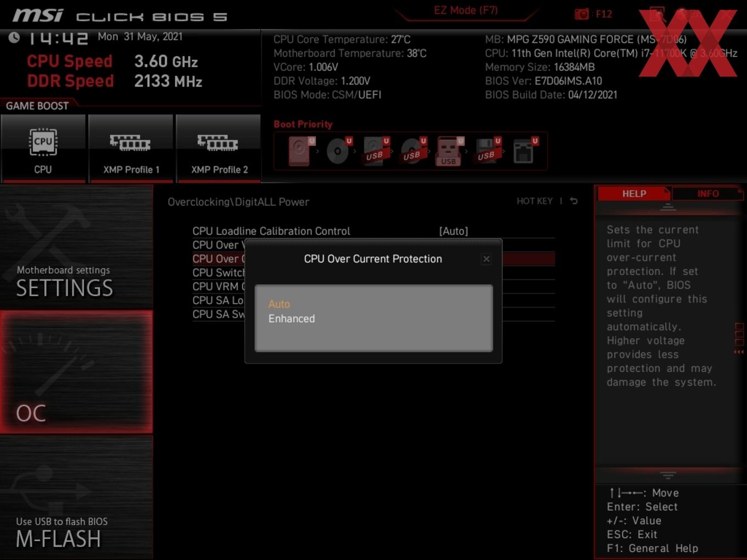This screenshot has height=560, width=747.
Task: Click the CPU Speed 3.60 GHz readout
Action: [113, 61]
